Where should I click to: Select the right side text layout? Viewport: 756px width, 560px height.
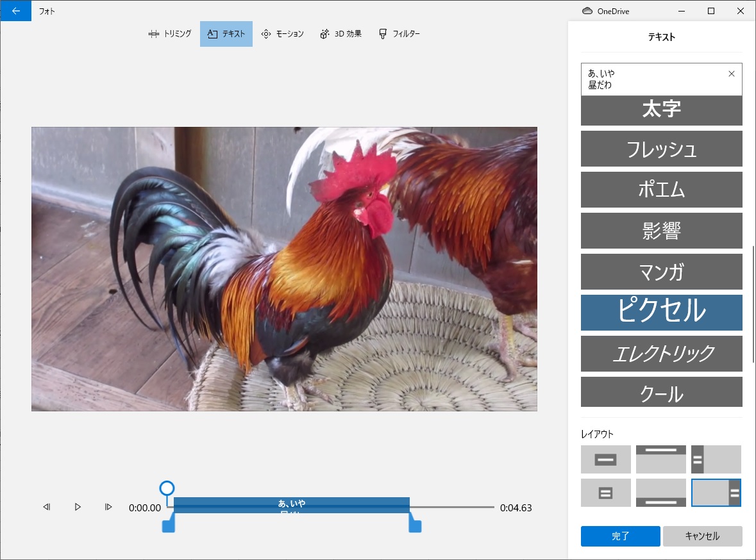716,493
